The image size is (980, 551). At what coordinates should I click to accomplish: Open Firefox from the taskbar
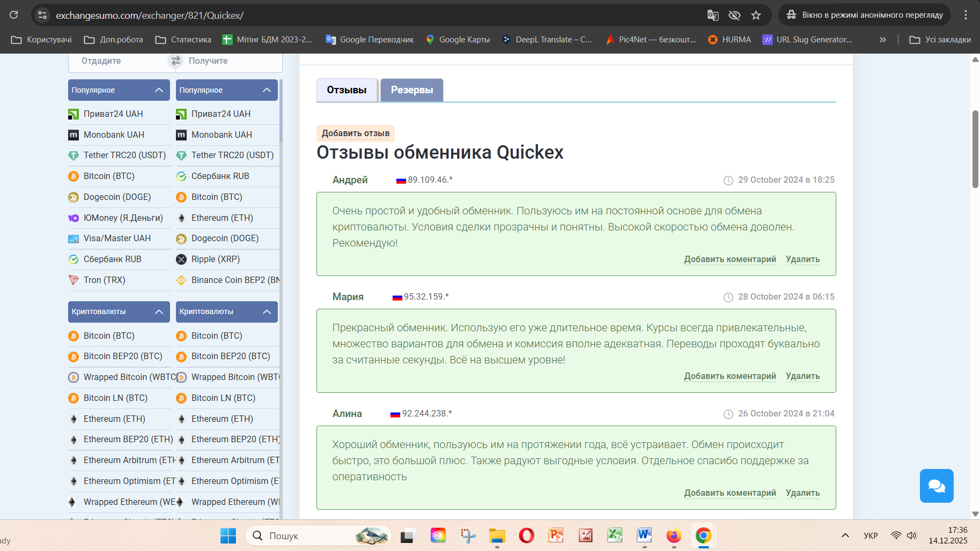674,535
